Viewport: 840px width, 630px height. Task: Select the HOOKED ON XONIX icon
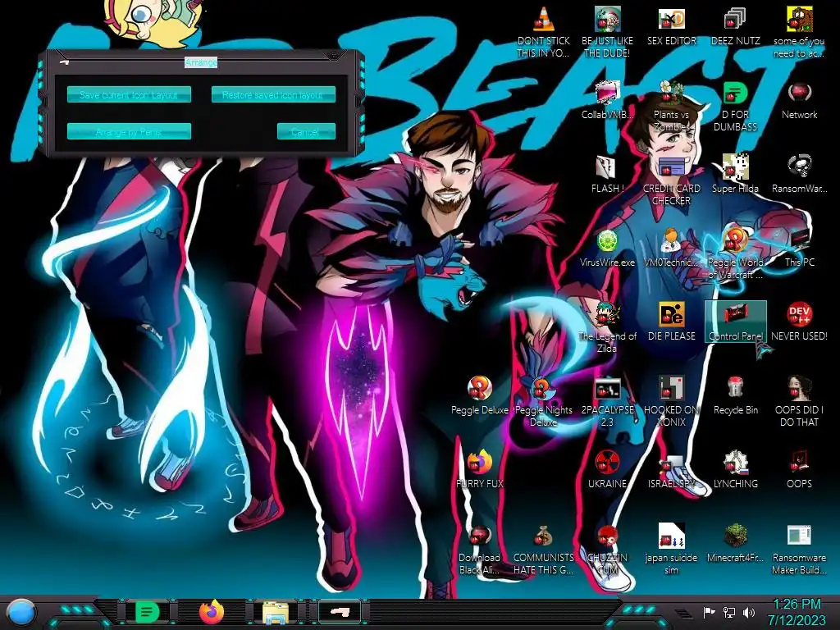click(671, 401)
